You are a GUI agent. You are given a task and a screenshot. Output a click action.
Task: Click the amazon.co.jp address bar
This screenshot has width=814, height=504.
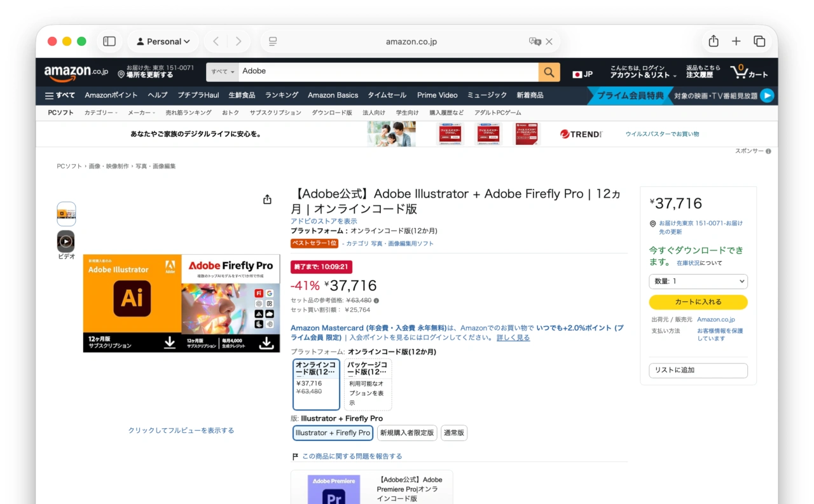click(x=411, y=41)
